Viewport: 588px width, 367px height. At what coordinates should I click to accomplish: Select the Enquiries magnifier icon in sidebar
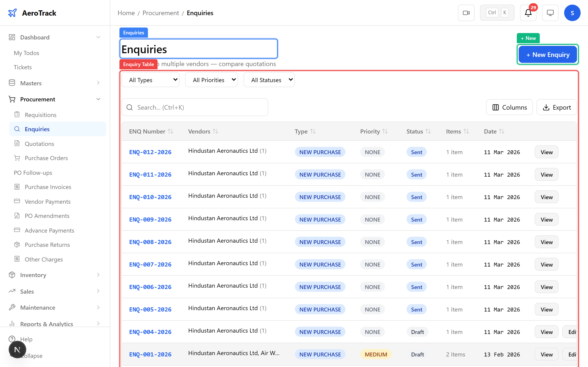(17, 129)
